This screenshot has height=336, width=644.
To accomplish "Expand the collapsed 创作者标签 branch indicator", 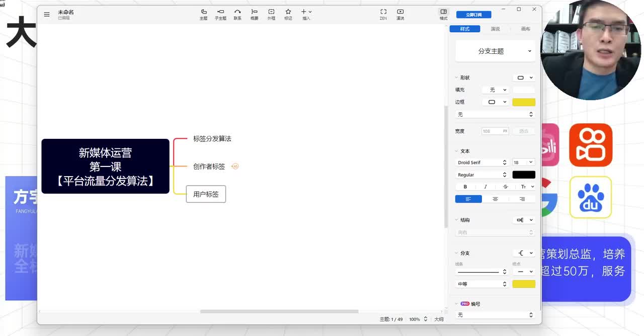I will [235, 166].
